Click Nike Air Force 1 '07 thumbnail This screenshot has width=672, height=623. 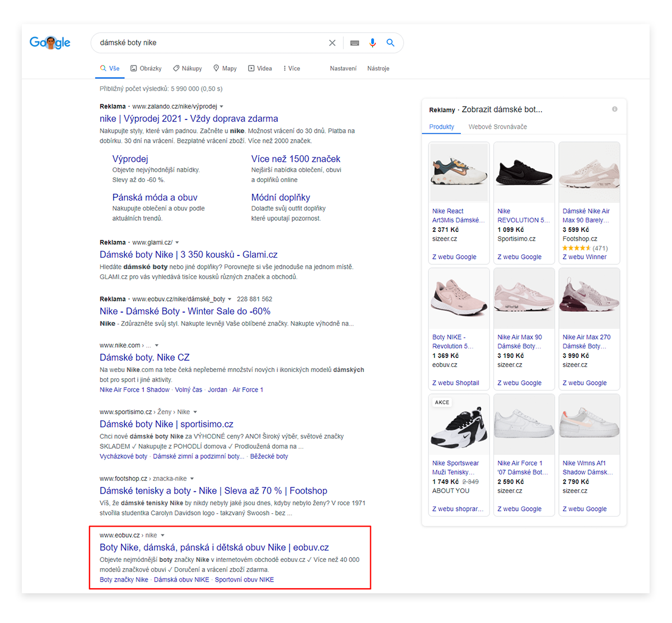click(524, 424)
